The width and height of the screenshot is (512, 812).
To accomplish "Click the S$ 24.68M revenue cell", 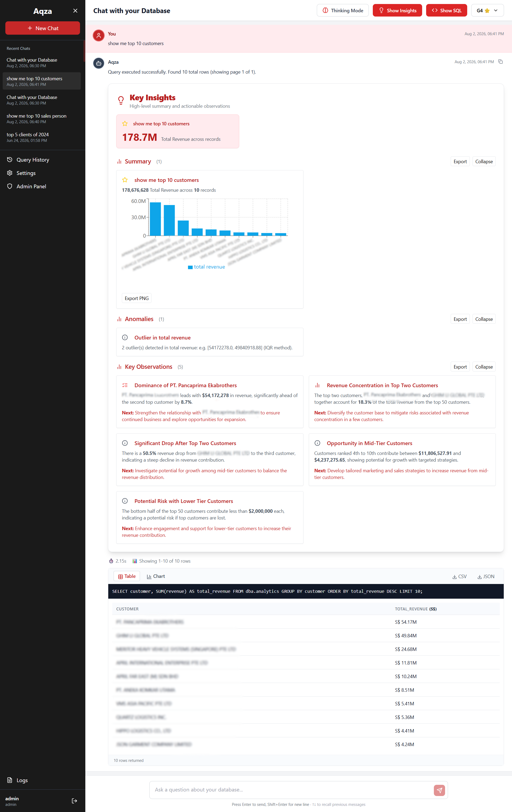I will pyautogui.click(x=406, y=649).
